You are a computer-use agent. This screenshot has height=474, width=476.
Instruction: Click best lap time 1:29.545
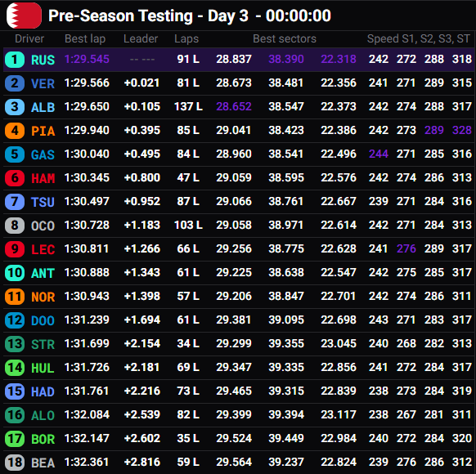(87, 59)
